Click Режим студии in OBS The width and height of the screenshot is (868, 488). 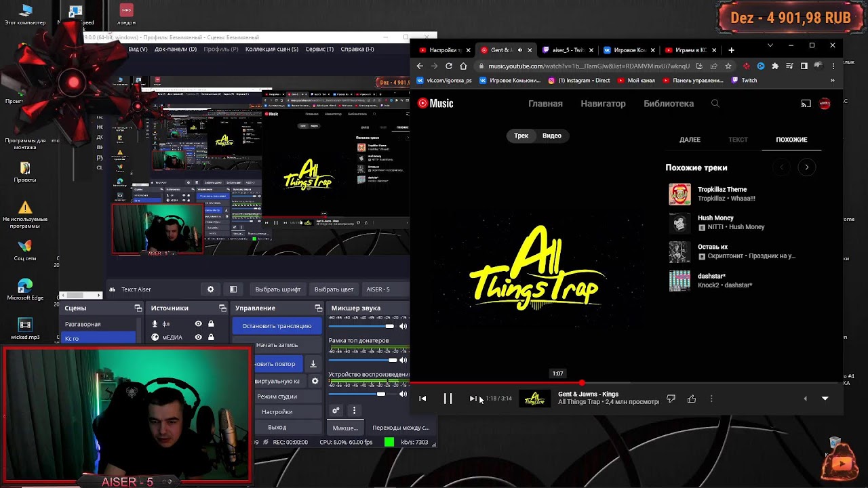coord(277,396)
